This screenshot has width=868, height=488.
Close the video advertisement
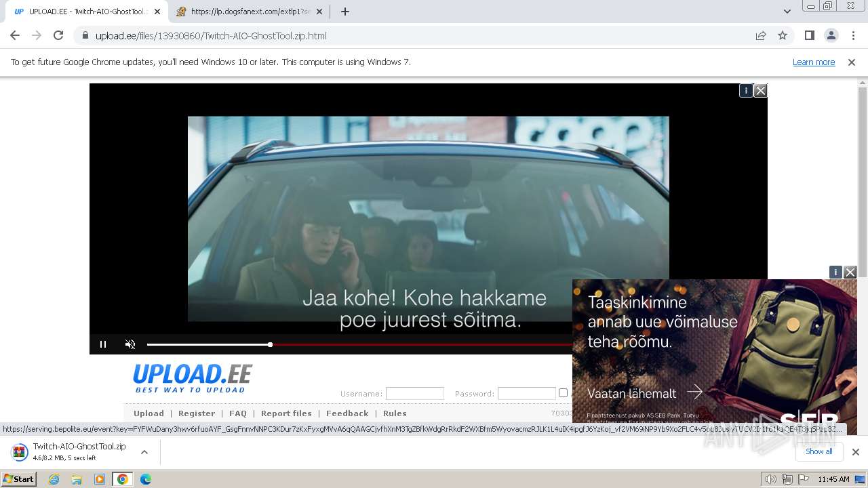(761, 90)
